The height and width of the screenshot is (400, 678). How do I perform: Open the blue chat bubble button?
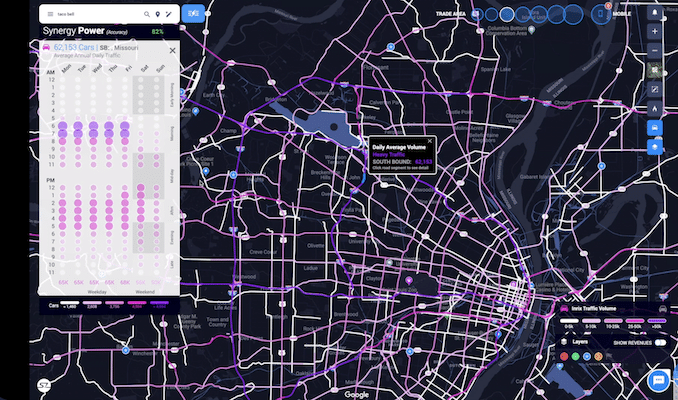click(x=658, y=381)
